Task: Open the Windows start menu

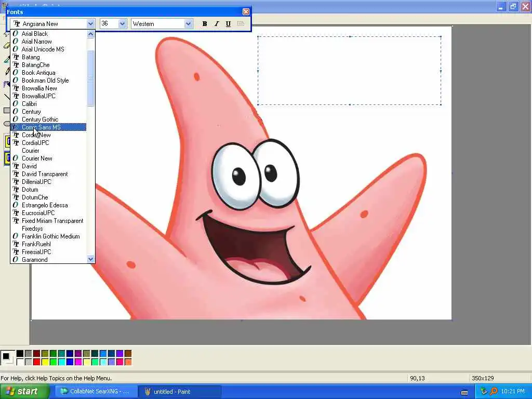Action: (x=24, y=392)
